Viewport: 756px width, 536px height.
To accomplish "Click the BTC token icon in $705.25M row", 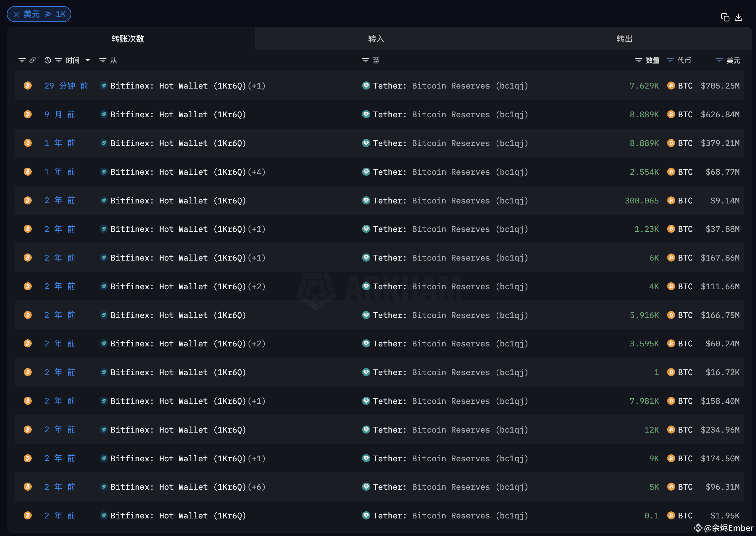I will coord(671,86).
